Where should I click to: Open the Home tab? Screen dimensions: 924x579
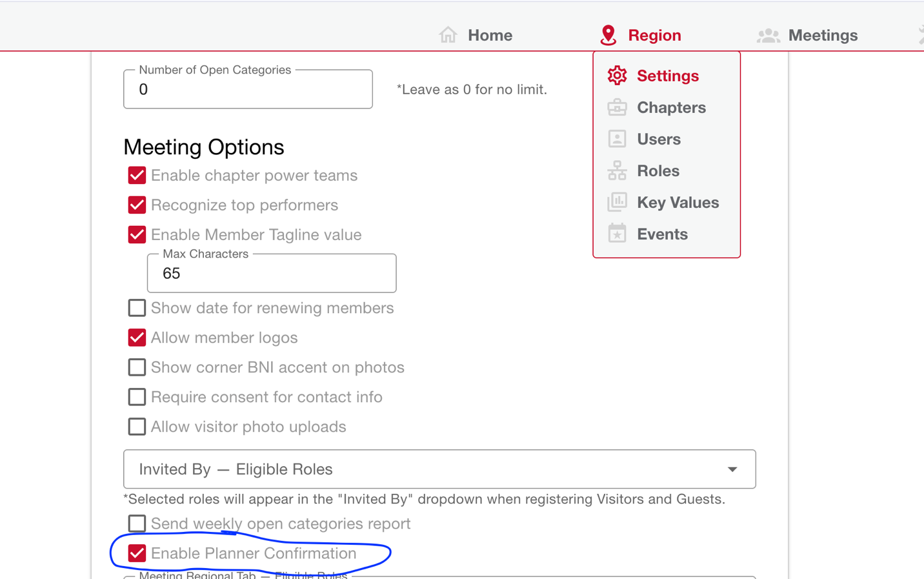476,35
